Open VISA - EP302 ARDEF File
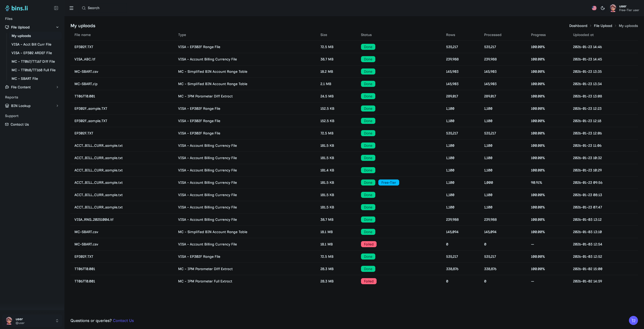Viewport: 644px width, 329px height. click(x=32, y=53)
